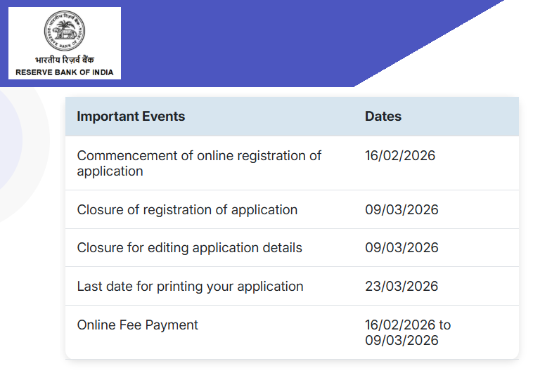Click the 16/02/2026 commencement date
Screen dimensions: 533x392
click(x=400, y=155)
